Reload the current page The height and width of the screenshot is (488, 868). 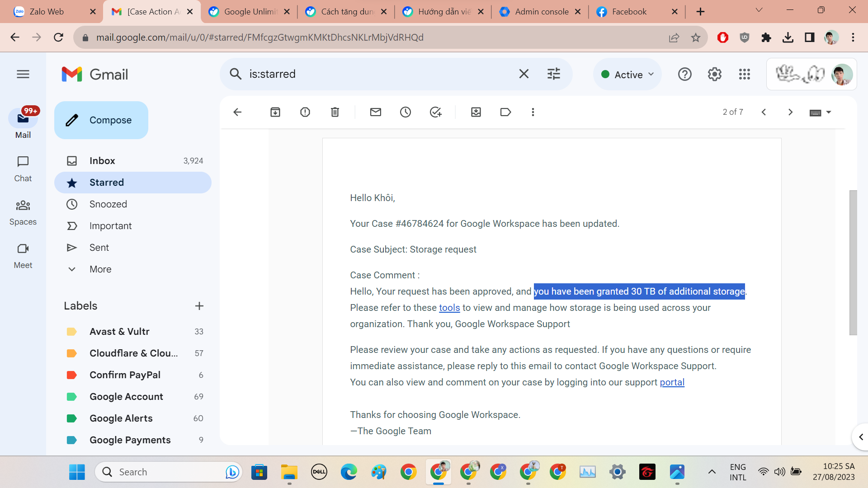tap(58, 38)
